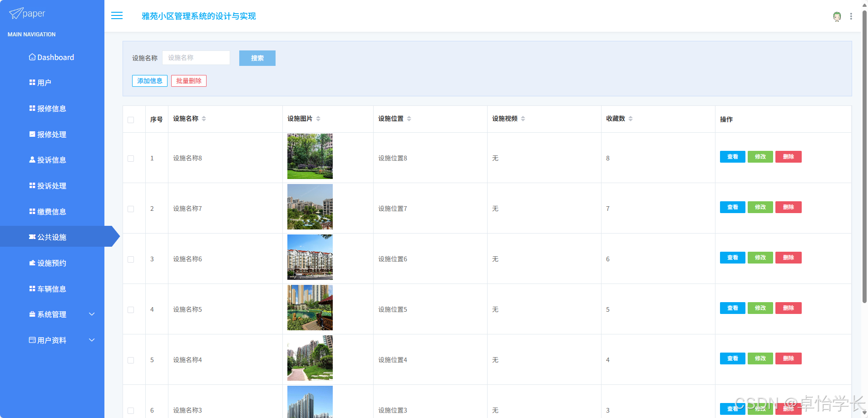Open 报修信息 in the sidebar

52,109
